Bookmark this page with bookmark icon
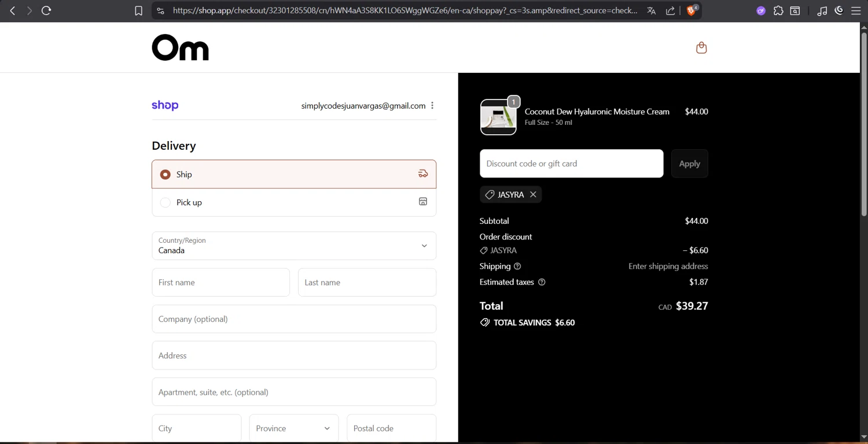 [138, 10]
